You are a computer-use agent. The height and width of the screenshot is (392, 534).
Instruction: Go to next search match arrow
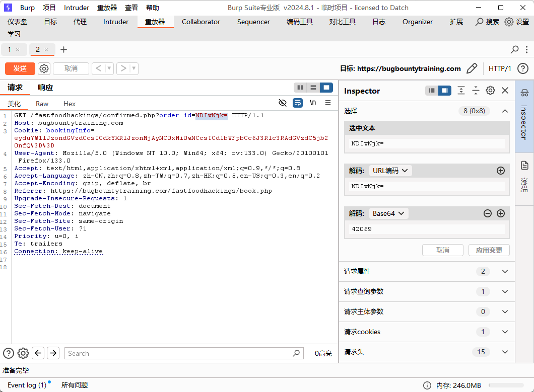(53, 353)
